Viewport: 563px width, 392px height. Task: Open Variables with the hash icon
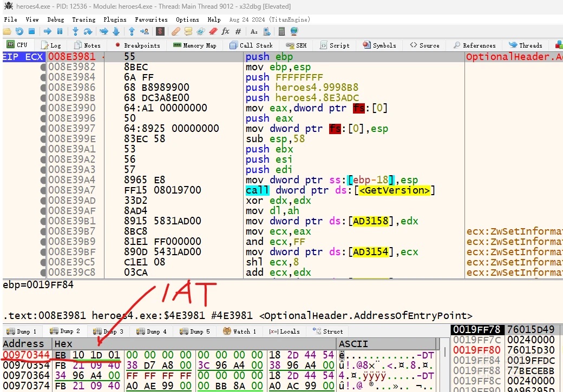point(238,31)
